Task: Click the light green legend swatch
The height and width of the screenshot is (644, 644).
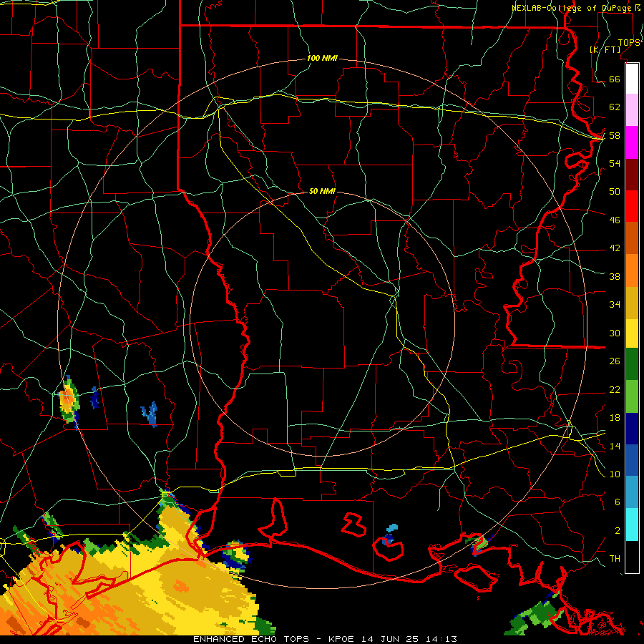Action: pyautogui.click(x=632, y=396)
